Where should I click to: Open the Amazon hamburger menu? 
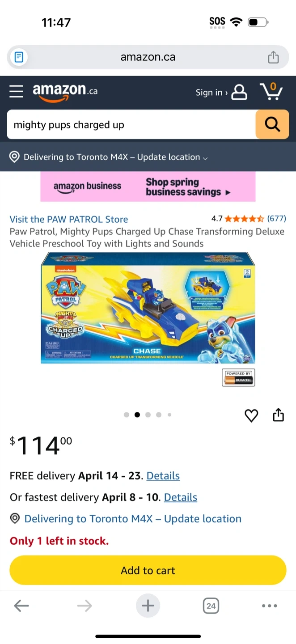[16, 91]
